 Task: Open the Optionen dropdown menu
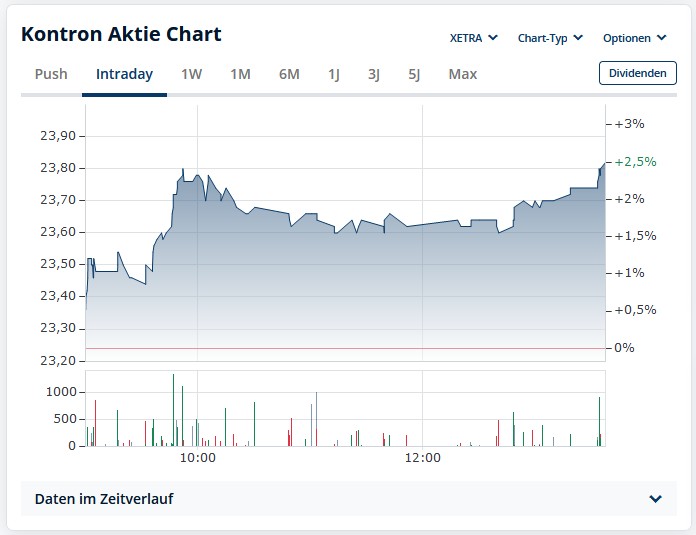tap(634, 38)
